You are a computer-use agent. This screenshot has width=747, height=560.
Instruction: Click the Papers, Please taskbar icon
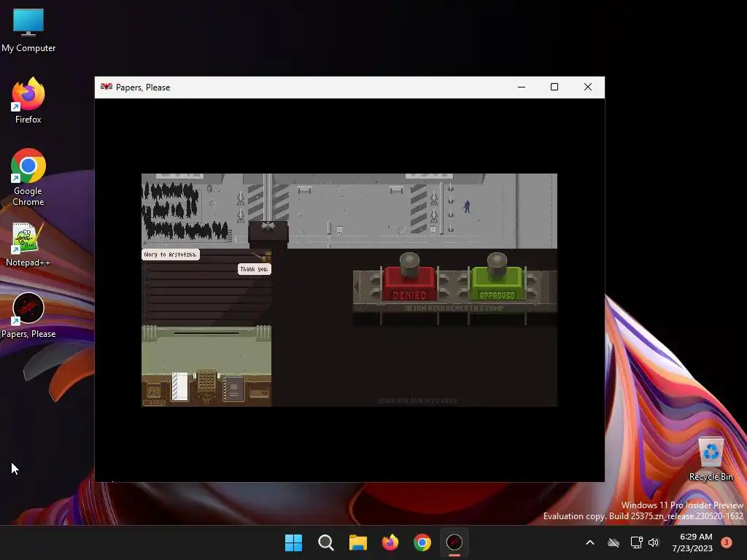454,542
